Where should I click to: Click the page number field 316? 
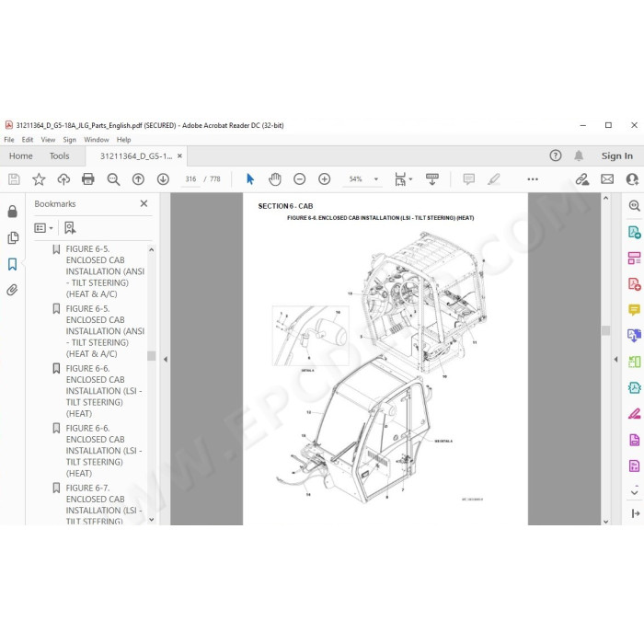tap(190, 179)
